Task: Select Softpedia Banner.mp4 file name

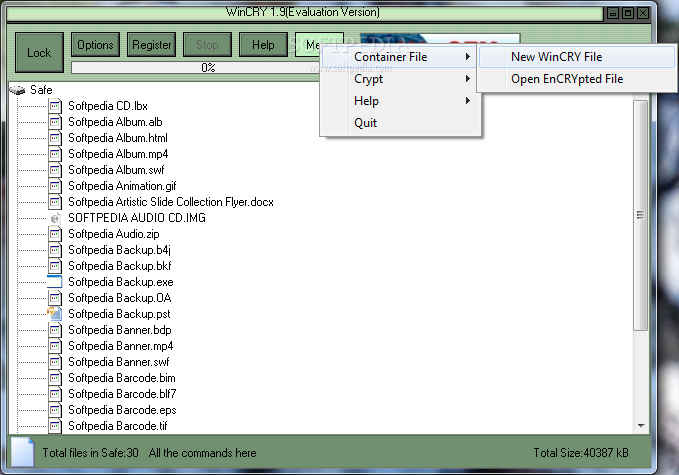Action: [x=121, y=346]
